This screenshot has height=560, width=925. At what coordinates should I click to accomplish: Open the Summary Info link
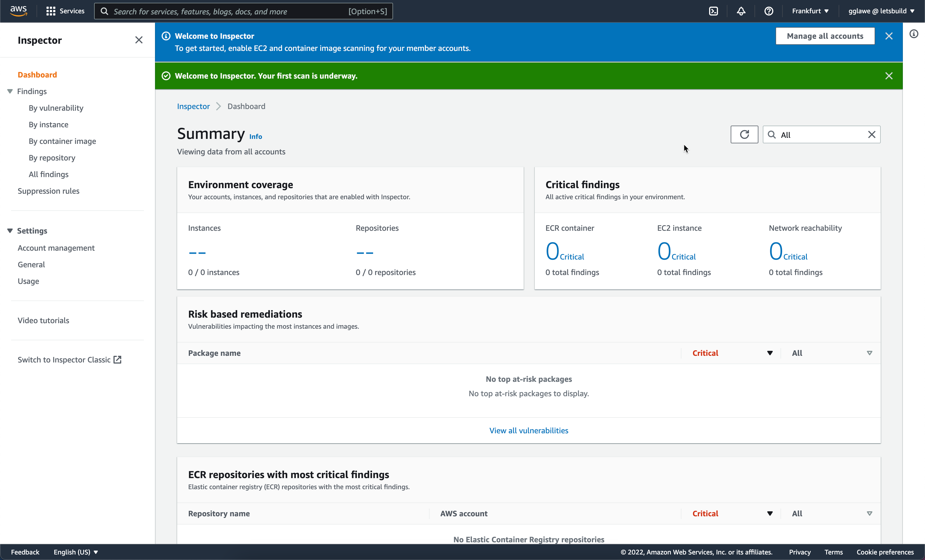click(x=256, y=137)
